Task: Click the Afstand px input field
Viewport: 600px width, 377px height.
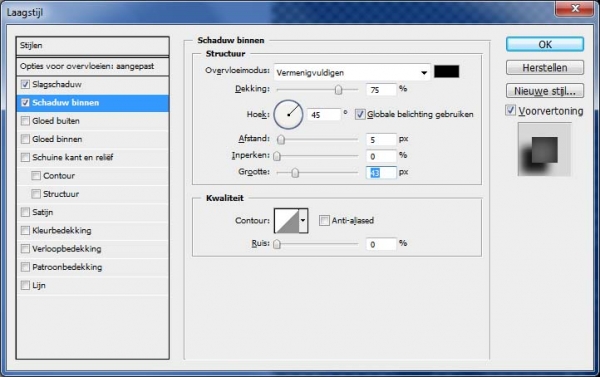Action: 381,140
